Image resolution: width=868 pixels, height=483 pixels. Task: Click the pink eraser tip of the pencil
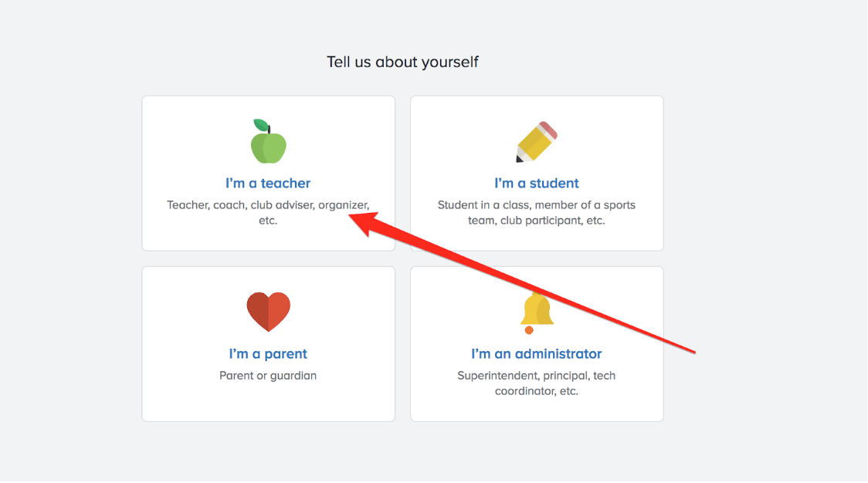coord(548,129)
